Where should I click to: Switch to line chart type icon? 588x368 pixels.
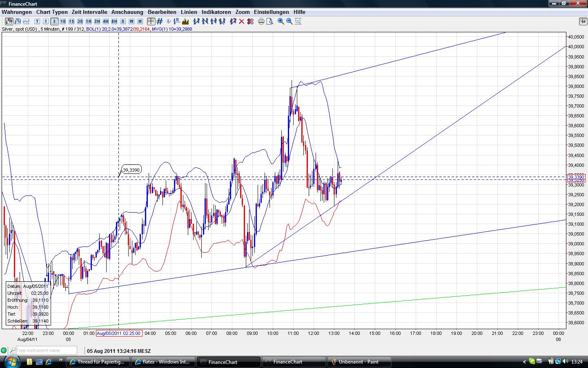(27, 21)
